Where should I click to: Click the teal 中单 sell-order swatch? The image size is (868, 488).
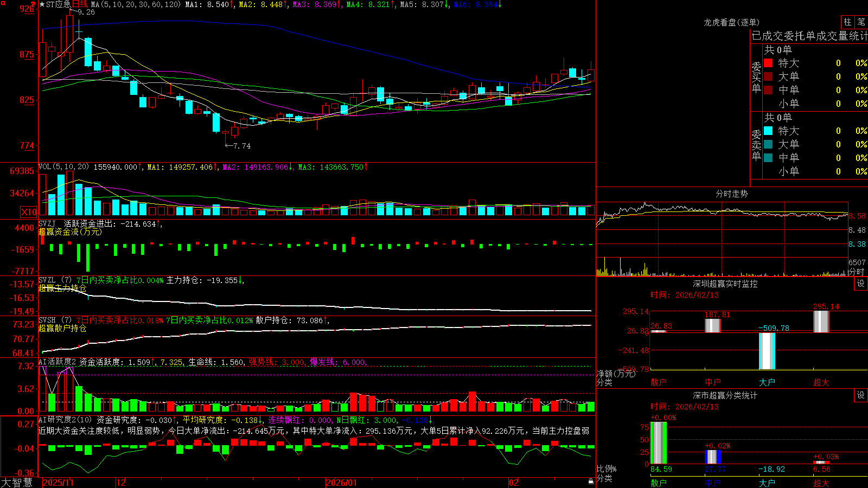click(x=768, y=158)
